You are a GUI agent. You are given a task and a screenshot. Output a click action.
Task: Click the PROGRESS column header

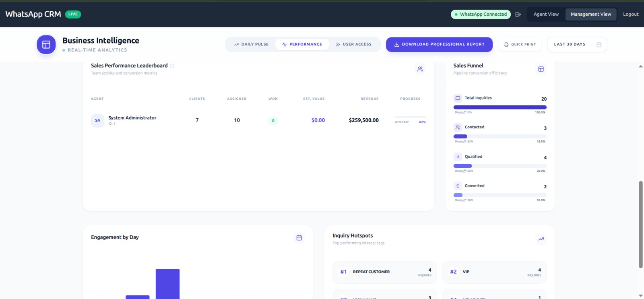pos(410,99)
